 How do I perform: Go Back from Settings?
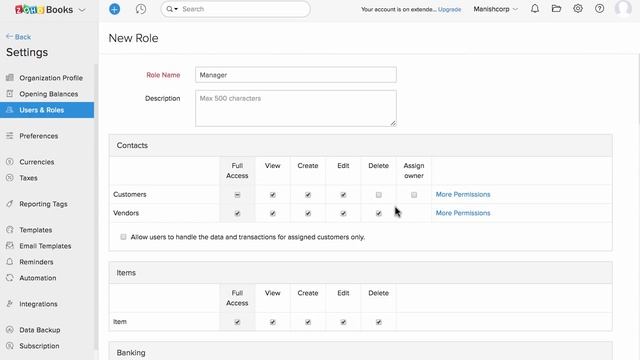(18, 37)
